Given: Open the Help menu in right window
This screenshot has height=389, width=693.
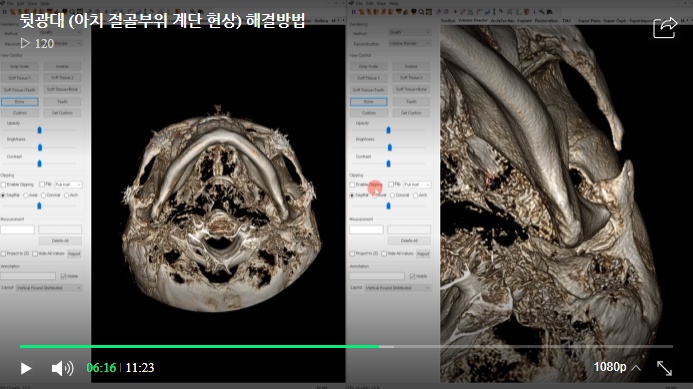Looking at the screenshot, I should (x=393, y=4).
